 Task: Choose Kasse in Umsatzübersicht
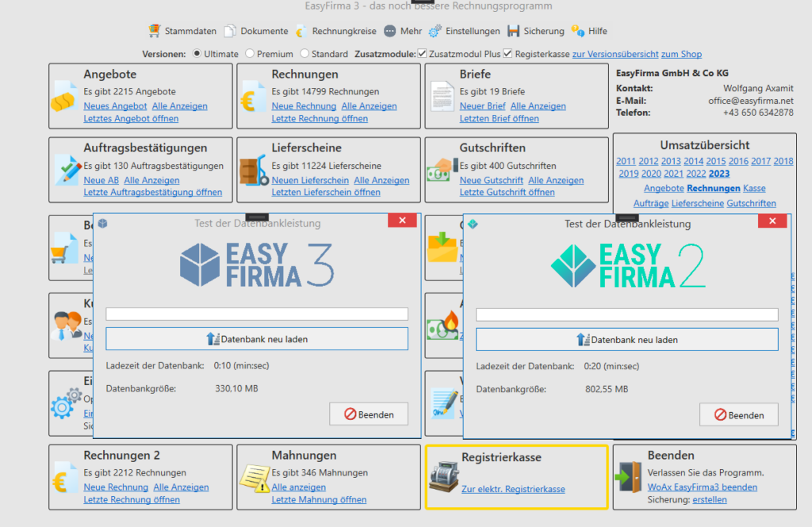pos(754,189)
